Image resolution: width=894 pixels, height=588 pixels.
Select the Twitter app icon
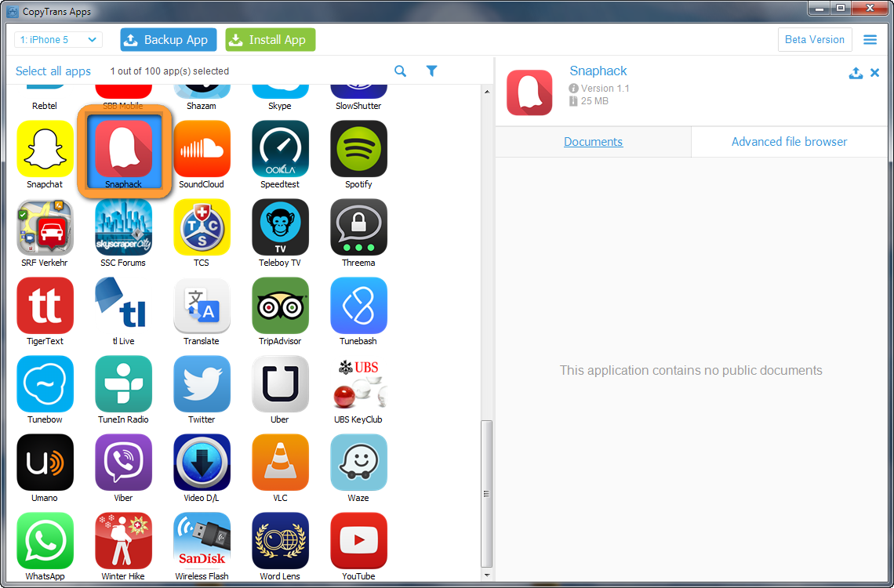click(x=202, y=384)
